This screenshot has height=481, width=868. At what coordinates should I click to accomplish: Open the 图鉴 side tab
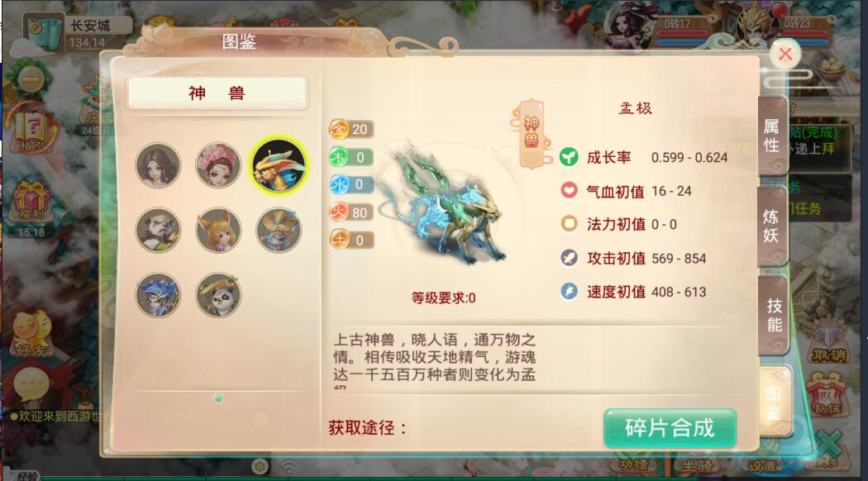pos(775,402)
